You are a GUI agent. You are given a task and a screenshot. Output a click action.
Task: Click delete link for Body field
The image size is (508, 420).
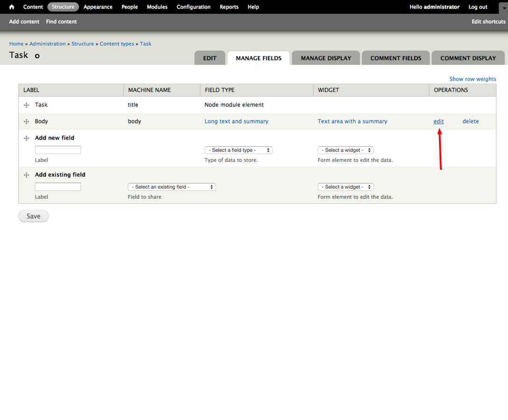[470, 121]
